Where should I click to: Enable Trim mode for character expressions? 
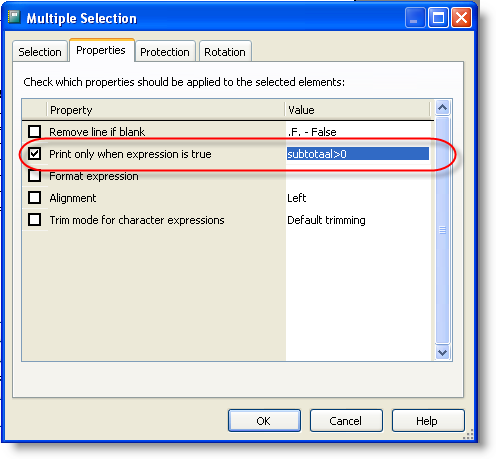(x=35, y=220)
